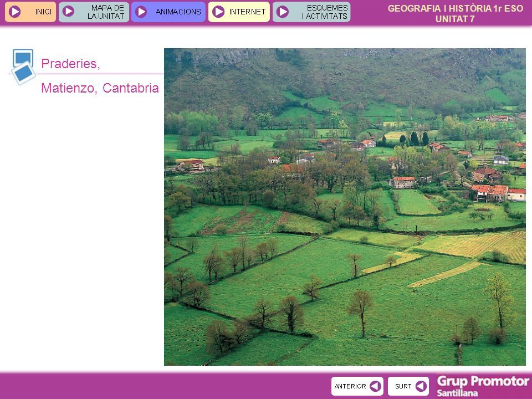Click the 'GEOGRAFIA I HISTÒRIA 1r ESO' title
Screen dimensions: 532x399
(x=456, y=8)
